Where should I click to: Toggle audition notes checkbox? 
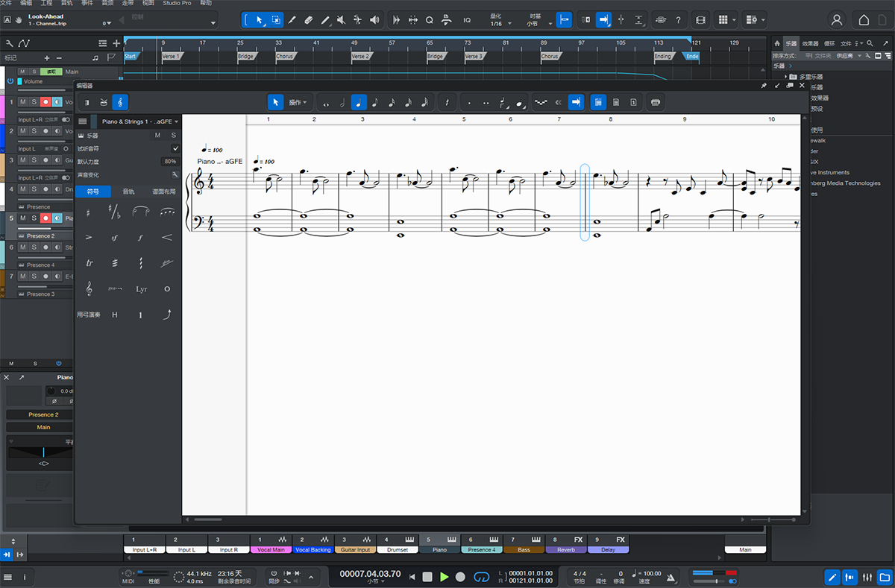[x=176, y=148]
